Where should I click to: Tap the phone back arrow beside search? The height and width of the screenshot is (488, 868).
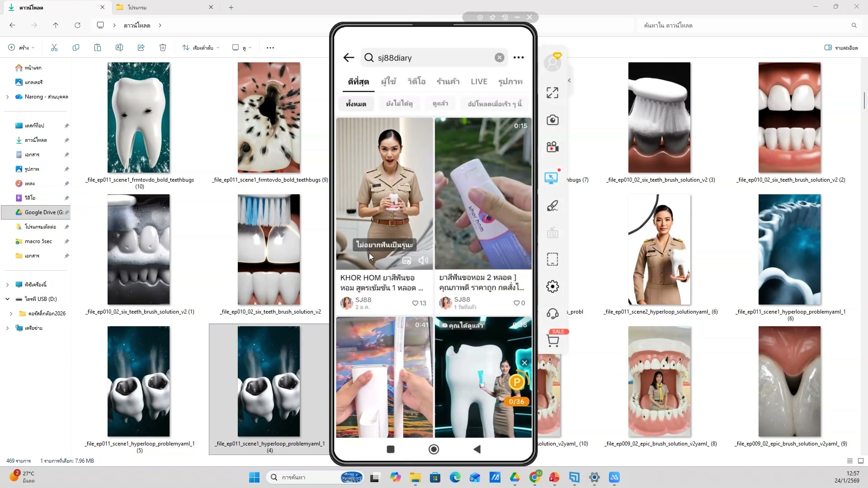(x=349, y=58)
